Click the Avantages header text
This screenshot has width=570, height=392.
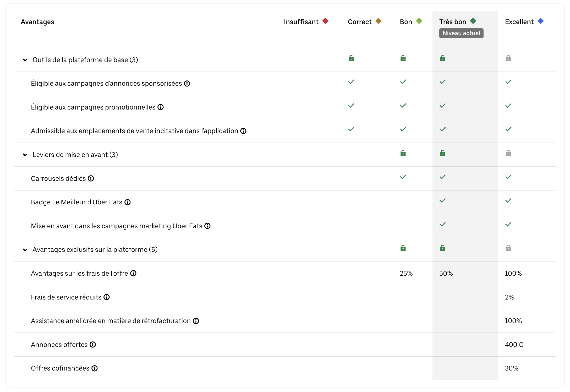click(37, 22)
